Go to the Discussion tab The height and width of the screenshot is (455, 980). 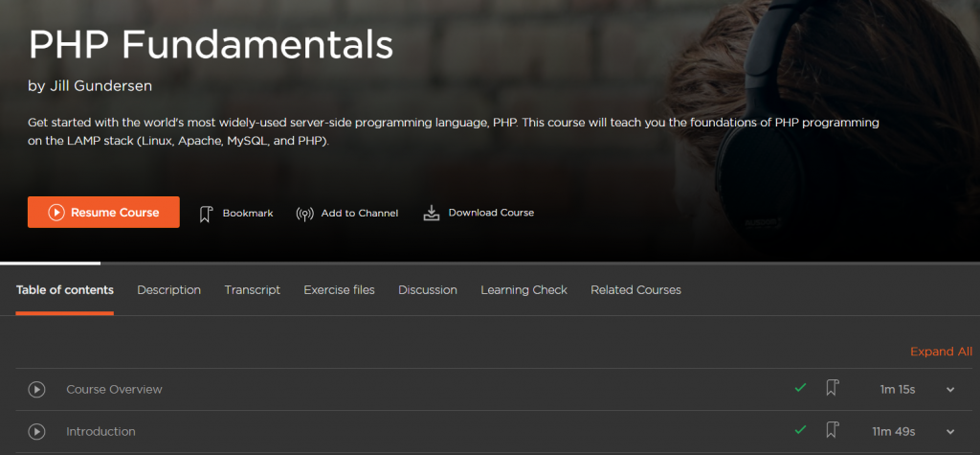(x=428, y=290)
